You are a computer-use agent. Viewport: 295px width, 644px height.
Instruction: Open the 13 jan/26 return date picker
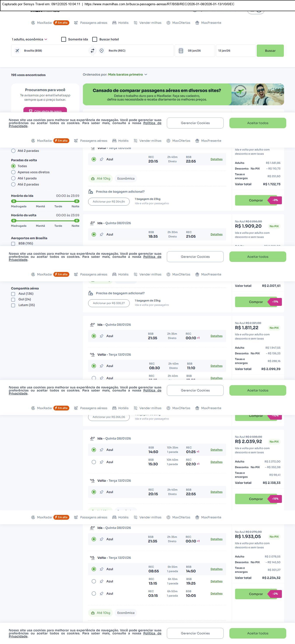pyautogui.click(x=236, y=51)
